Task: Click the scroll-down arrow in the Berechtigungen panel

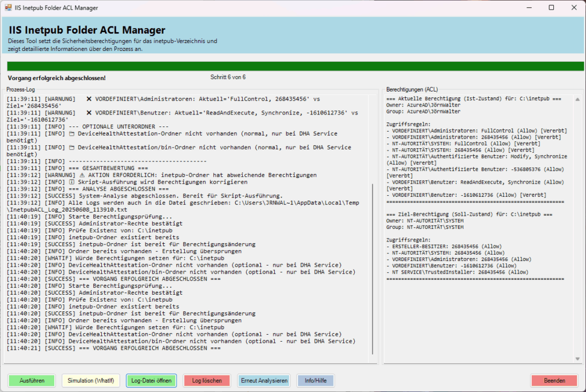Action: [x=577, y=359]
